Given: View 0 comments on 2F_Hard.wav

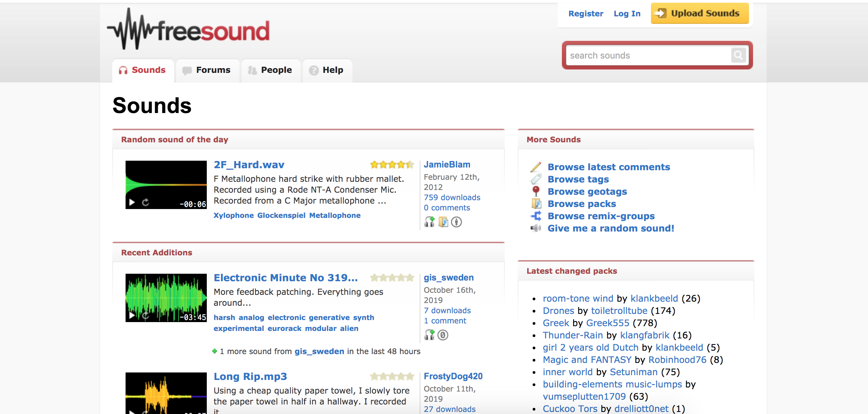Looking at the screenshot, I should [x=447, y=208].
